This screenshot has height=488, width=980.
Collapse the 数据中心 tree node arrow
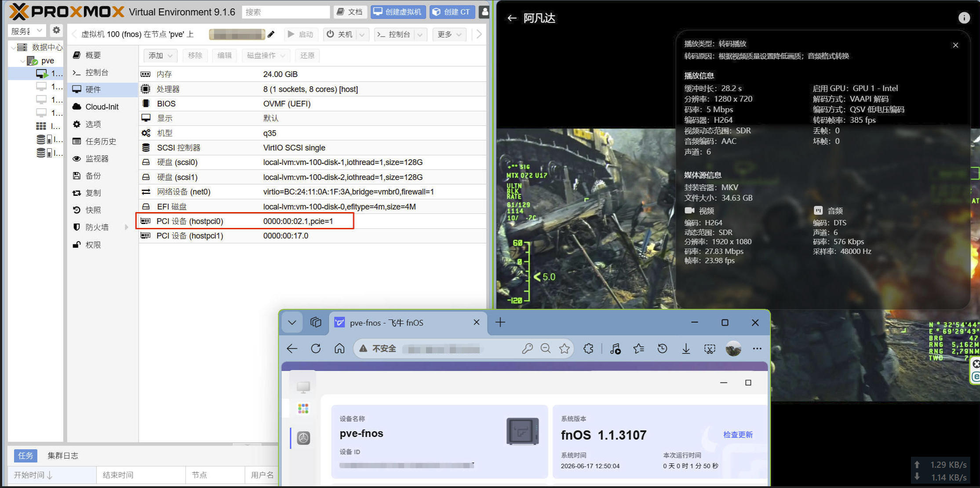(13, 47)
